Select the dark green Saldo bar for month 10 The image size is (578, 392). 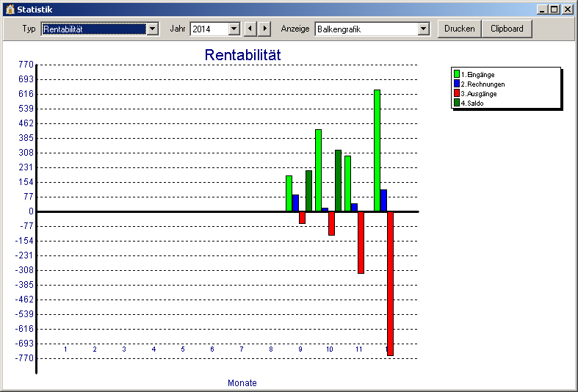(338, 181)
